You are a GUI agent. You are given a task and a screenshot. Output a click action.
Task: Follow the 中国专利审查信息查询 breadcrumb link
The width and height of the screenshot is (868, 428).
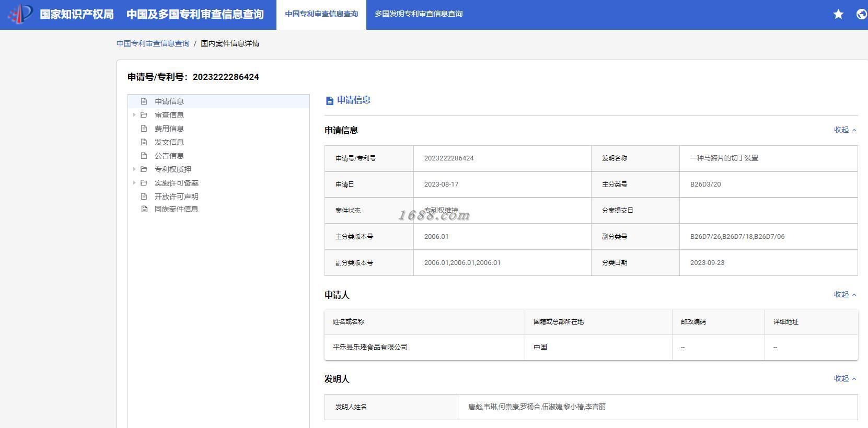[153, 43]
